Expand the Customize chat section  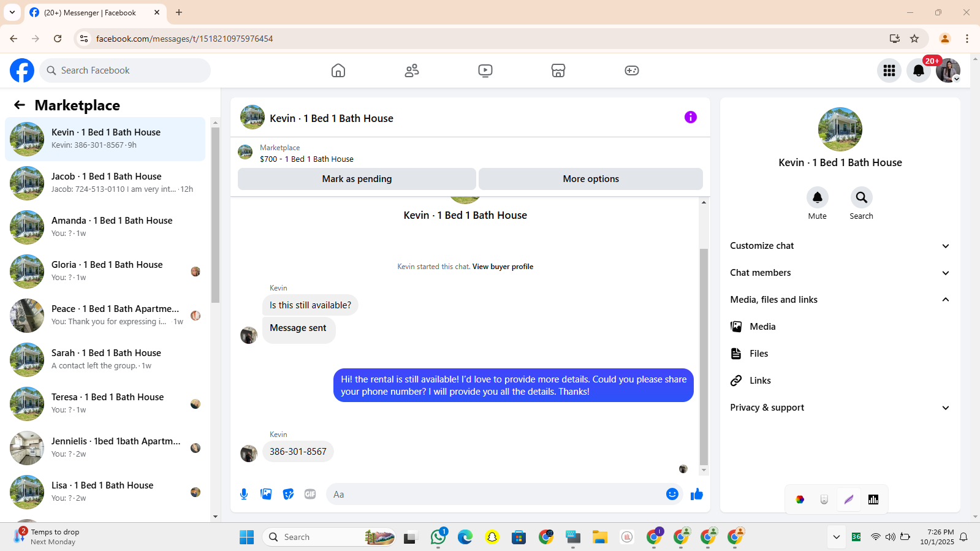tap(840, 246)
